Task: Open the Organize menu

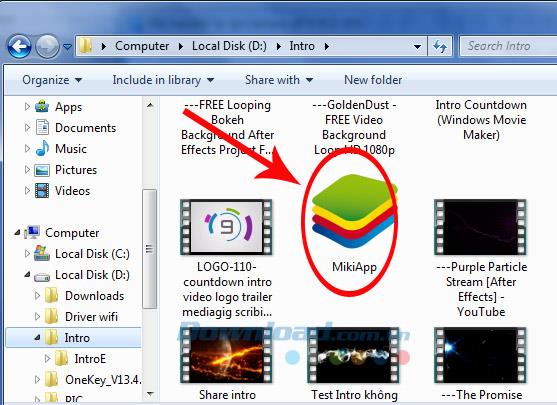Action: [52, 80]
